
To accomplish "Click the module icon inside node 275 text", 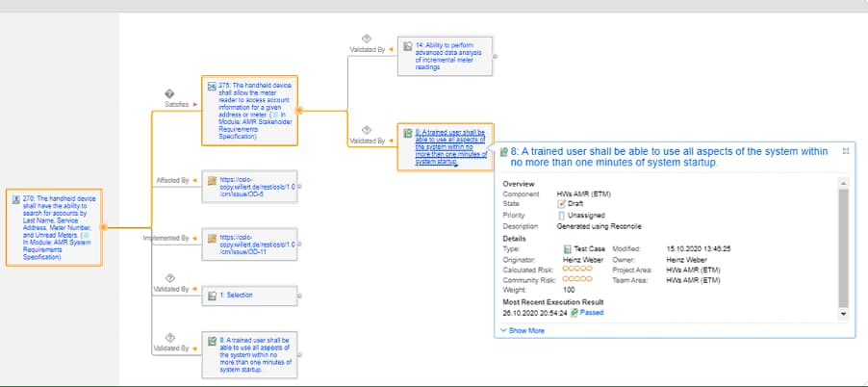I will point(273,115).
